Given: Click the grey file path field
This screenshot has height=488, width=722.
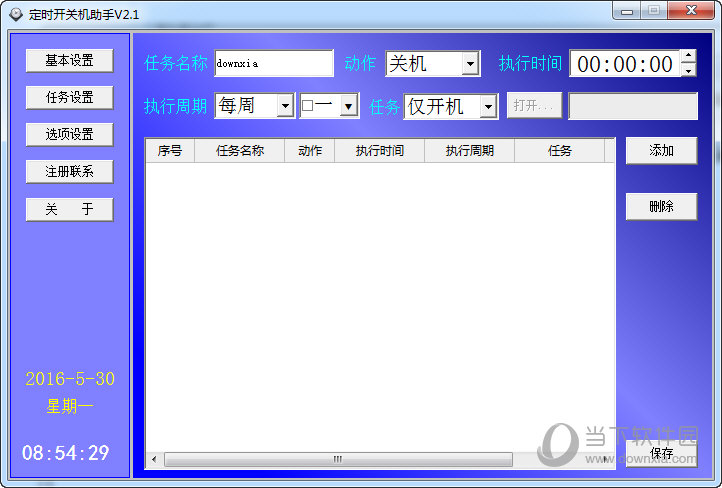Looking at the screenshot, I should tap(633, 106).
